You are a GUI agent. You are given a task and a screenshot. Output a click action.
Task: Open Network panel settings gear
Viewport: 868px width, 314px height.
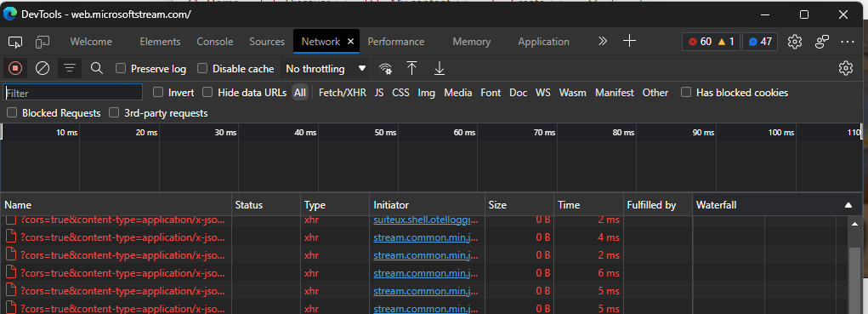pos(845,69)
